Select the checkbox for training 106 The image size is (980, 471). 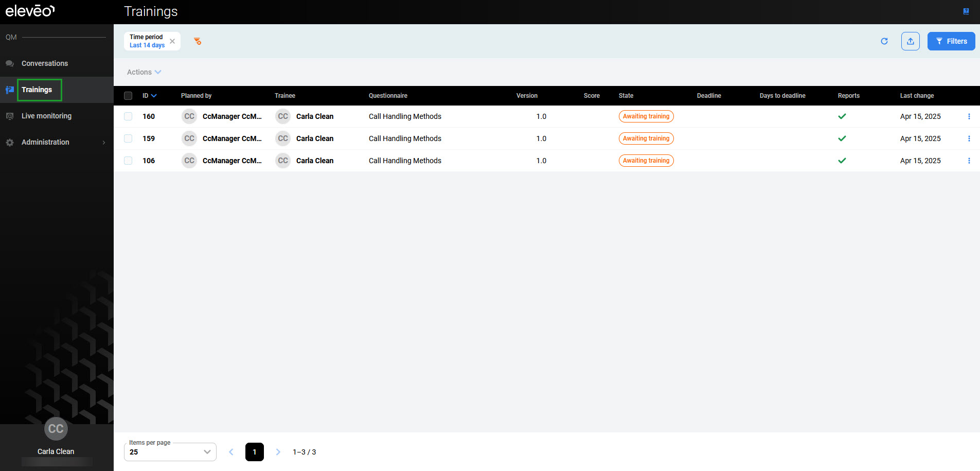click(x=128, y=161)
